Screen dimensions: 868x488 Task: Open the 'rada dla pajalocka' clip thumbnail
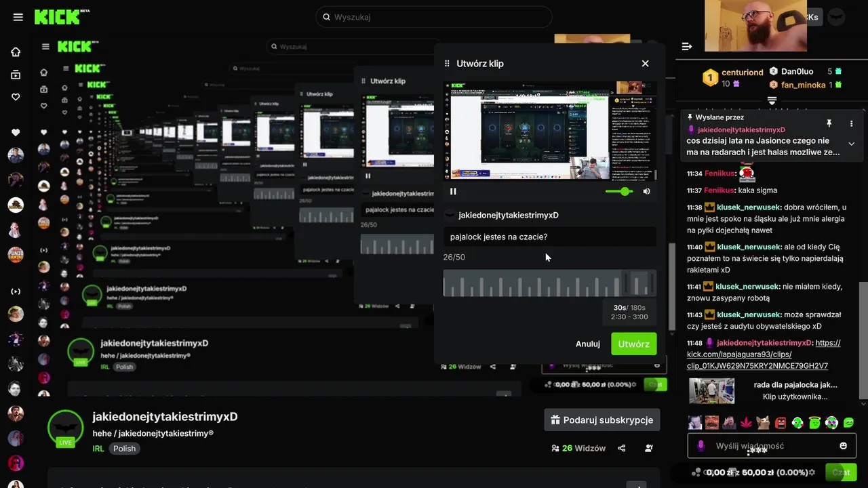pyautogui.click(x=711, y=390)
